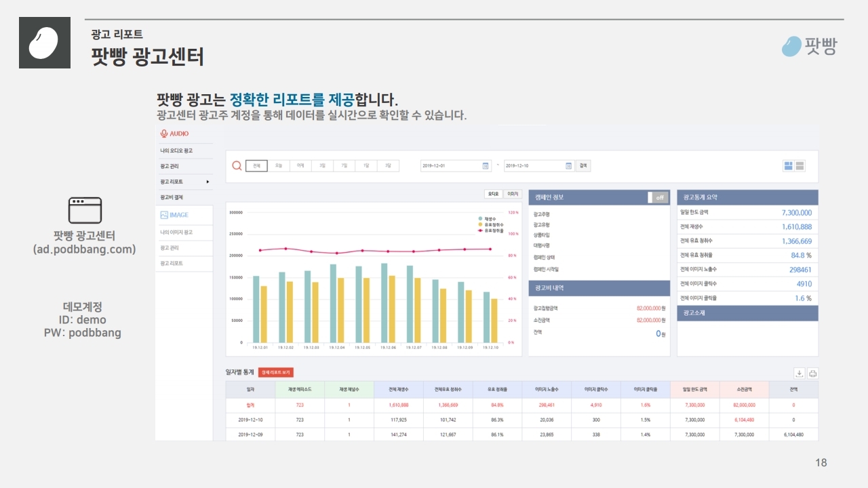Screen dimensions: 868x488
Task: Select the 3일 period filter
Action: click(x=322, y=165)
